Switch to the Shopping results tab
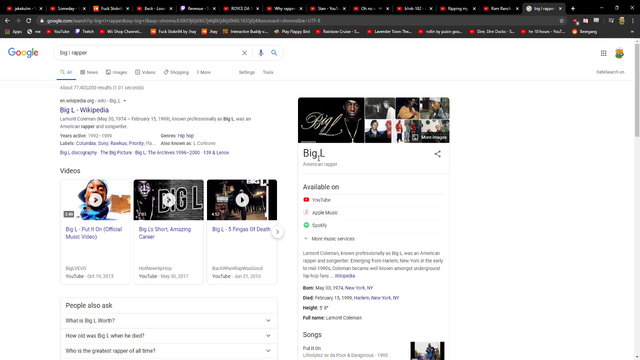Screen dimensions: 640x360 [x=176, y=72]
